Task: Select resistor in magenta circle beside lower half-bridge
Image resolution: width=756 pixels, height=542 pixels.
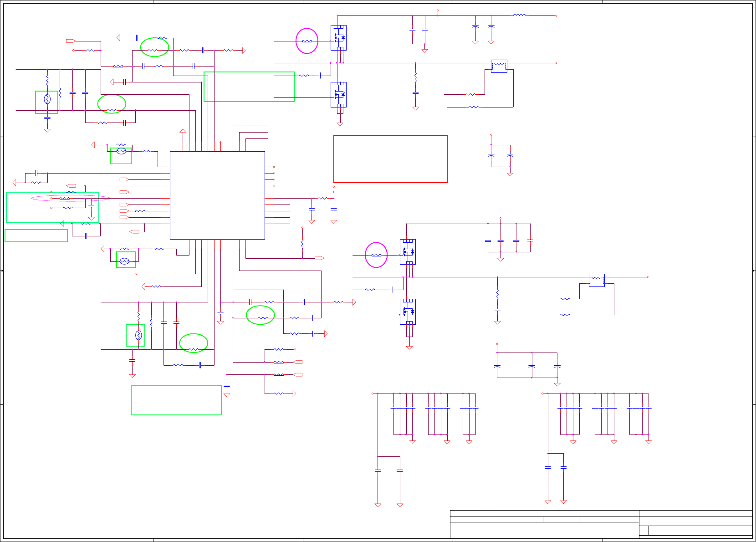Action: 376,255
